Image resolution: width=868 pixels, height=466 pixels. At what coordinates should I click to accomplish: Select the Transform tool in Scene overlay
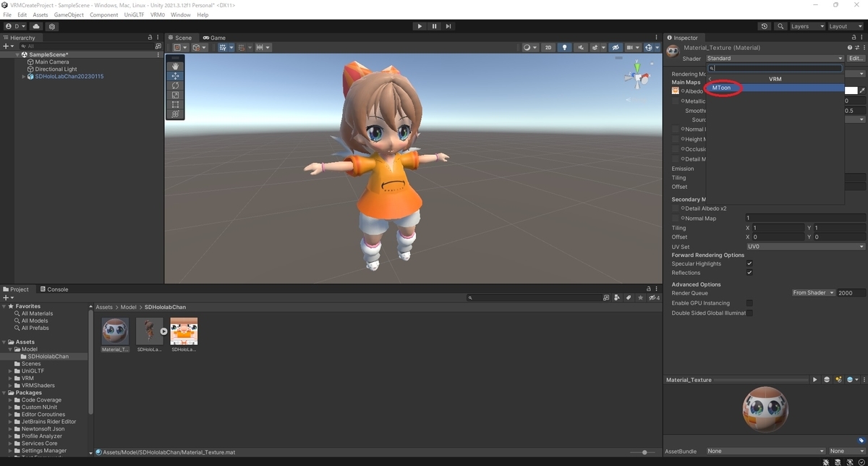click(175, 114)
